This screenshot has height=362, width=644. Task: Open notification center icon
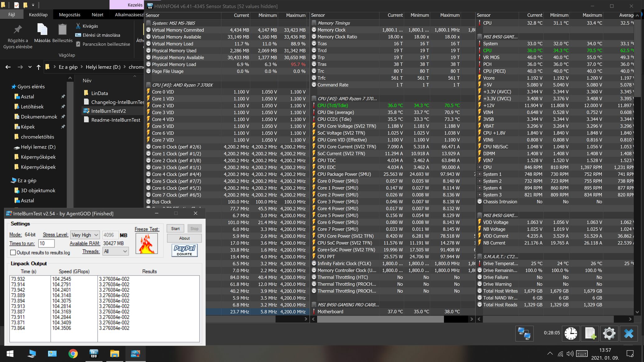(x=630, y=354)
